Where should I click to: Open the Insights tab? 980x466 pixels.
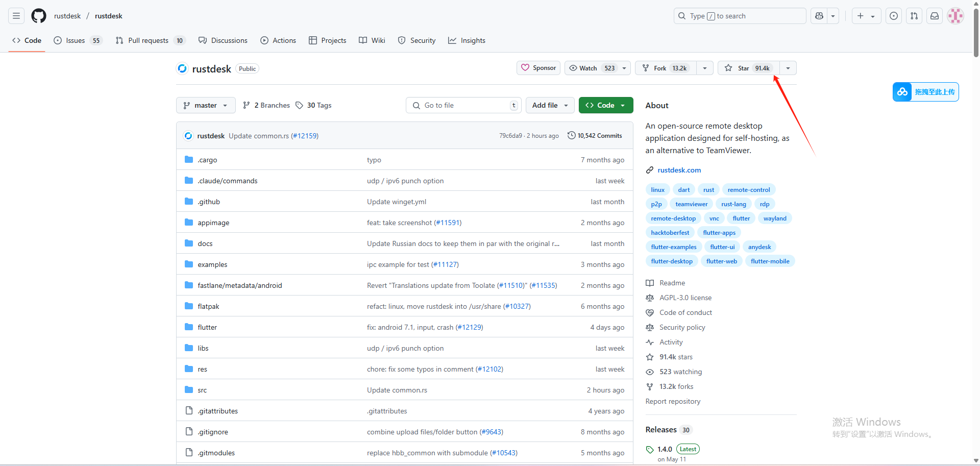point(467,40)
